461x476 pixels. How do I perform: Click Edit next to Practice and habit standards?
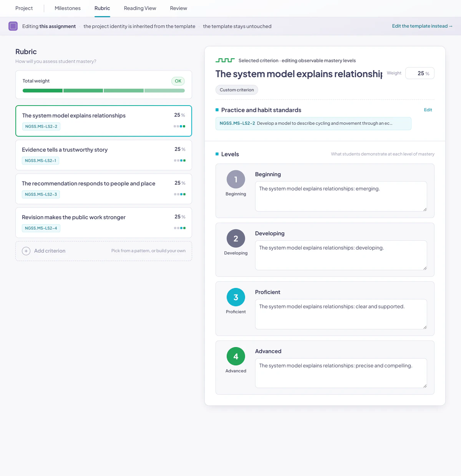tap(428, 110)
